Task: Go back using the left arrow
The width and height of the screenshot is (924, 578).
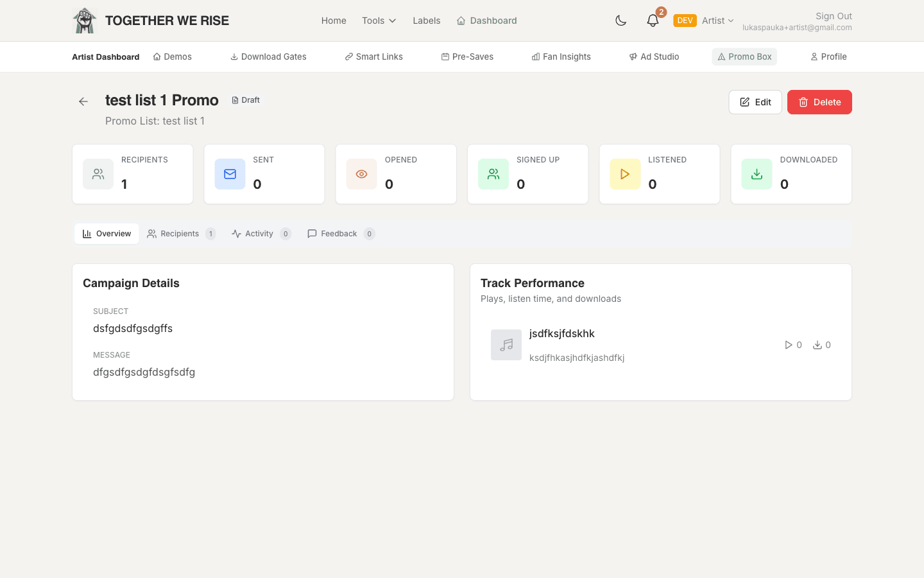Action: tap(83, 101)
